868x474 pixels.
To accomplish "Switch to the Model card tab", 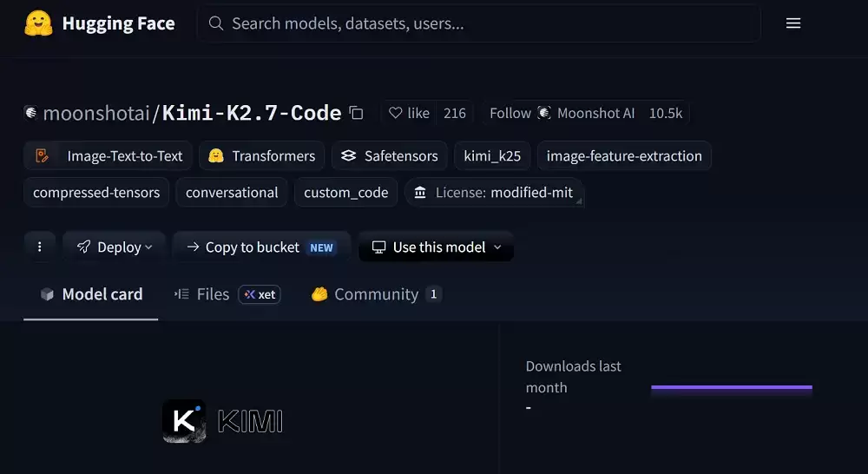I will (91, 294).
